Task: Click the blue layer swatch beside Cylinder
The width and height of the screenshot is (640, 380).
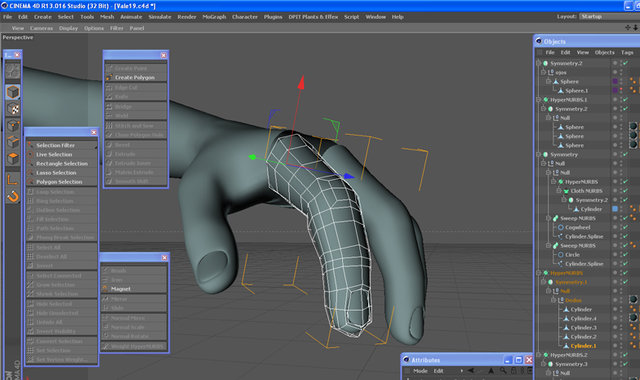Action: pyautogui.click(x=615, y=209)
